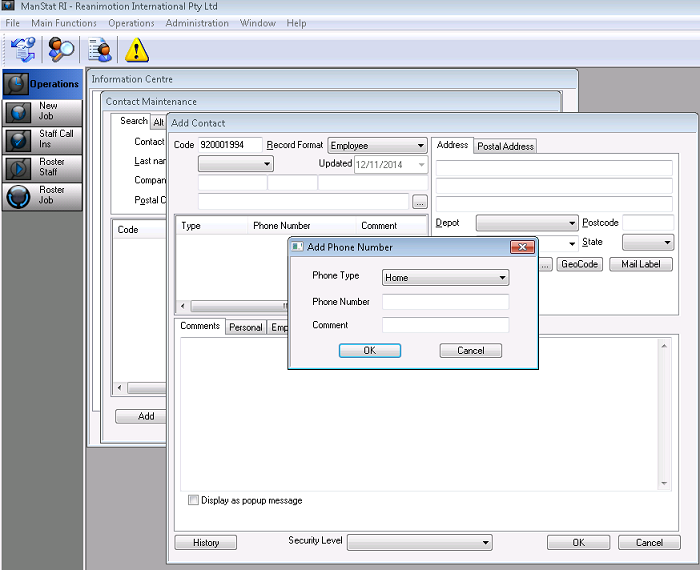Open the Depot dropdown list
This screenshot has width=700, height=570.
coord(527,223)
